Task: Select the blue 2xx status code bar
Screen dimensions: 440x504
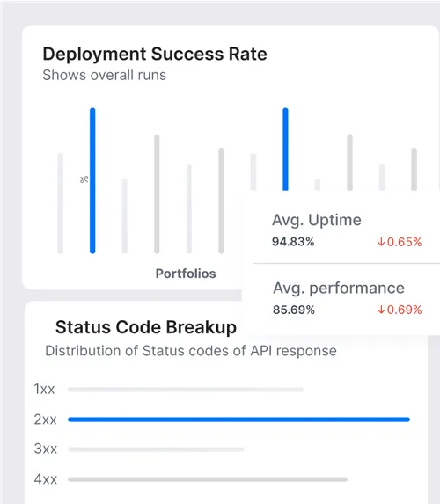Action: click(238, 420)
